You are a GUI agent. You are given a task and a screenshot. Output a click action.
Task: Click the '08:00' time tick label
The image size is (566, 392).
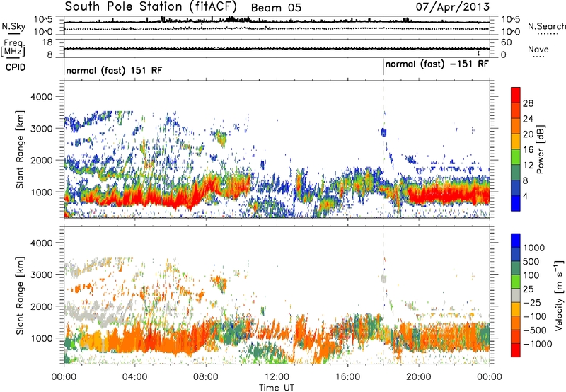[206, 377]
